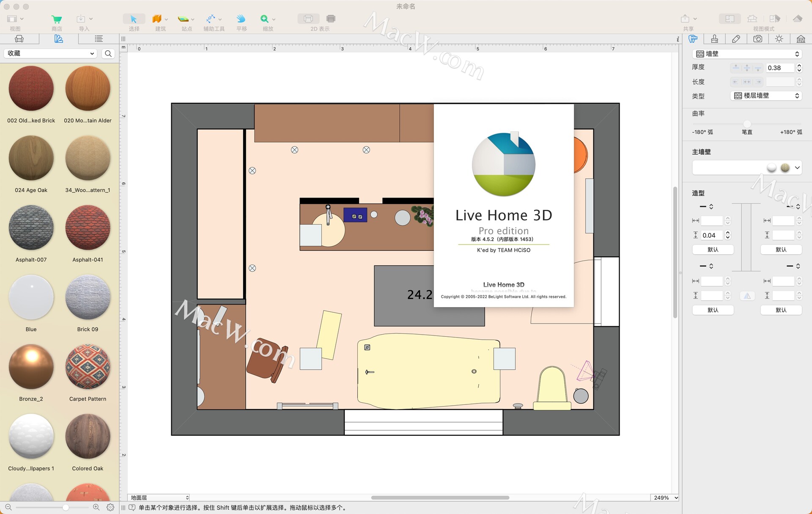
Task: Select the Bronze_2 material
Action: coord(31,367)
